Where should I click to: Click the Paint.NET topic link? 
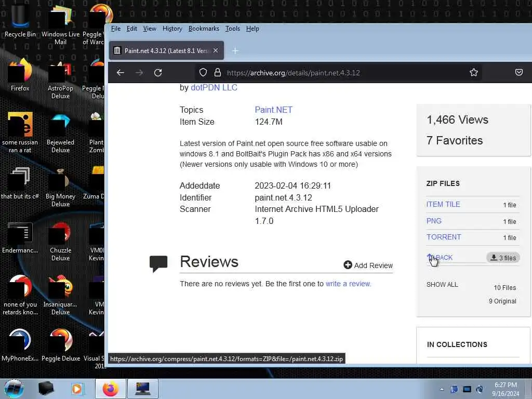pos(273,110)
